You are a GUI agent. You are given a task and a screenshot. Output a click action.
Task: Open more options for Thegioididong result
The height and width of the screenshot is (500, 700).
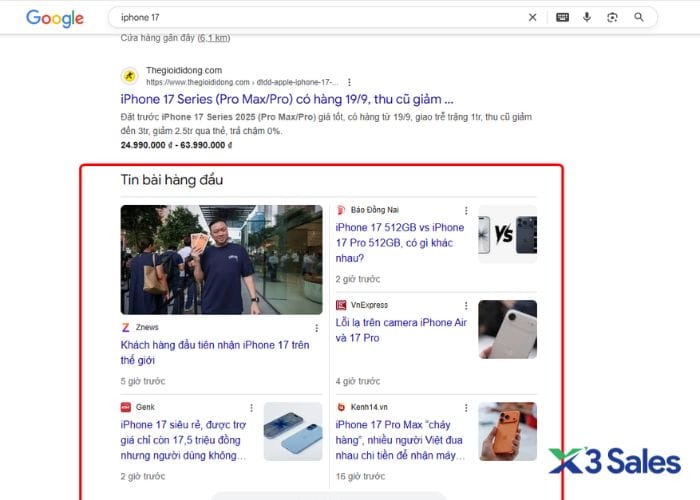pyautogui.click(x=349, y=82)
